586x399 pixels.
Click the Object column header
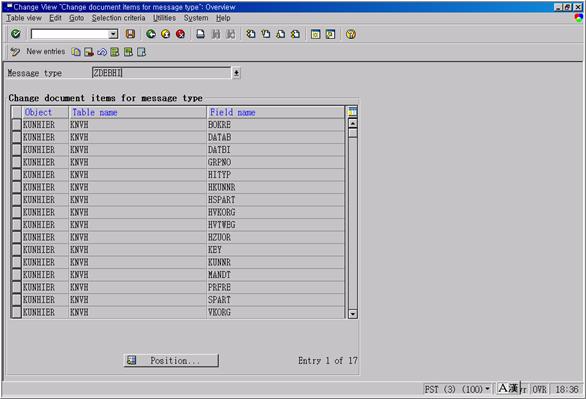tap(45, 112)
